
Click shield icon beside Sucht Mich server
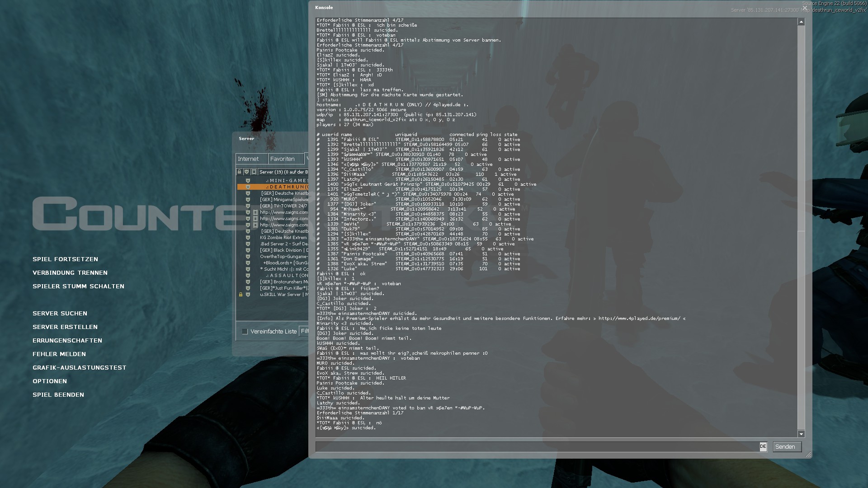(248, 269)
